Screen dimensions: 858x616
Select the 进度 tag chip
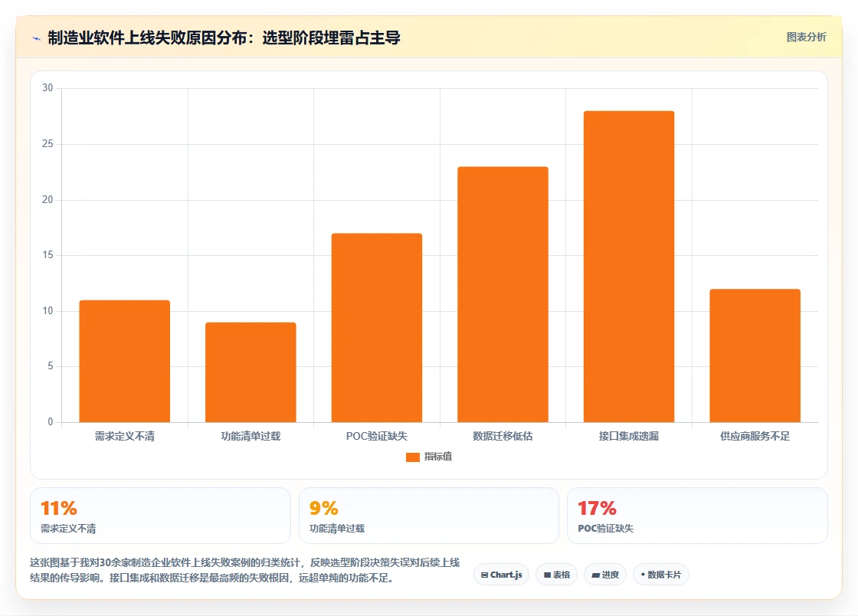coord(605,575)
